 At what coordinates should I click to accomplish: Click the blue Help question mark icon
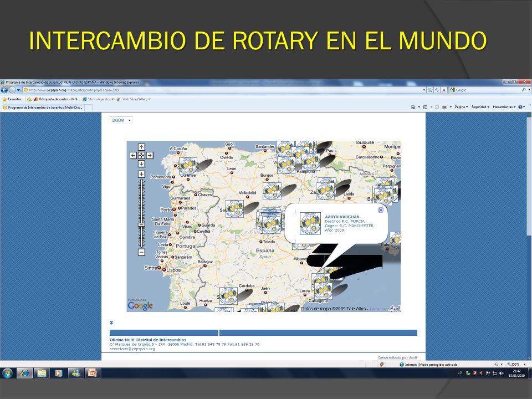[x=521, y=107]
